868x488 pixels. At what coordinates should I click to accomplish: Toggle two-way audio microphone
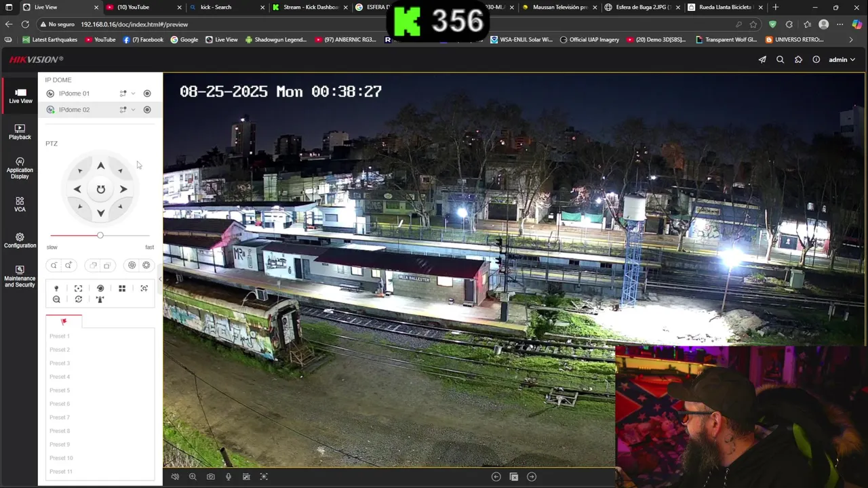[x=229, y=476]
